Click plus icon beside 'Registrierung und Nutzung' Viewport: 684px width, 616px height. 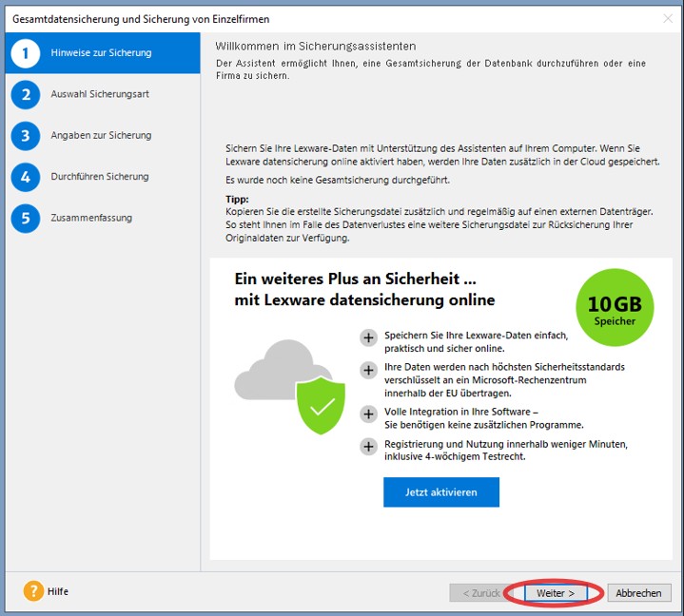[x=368, y=447]
